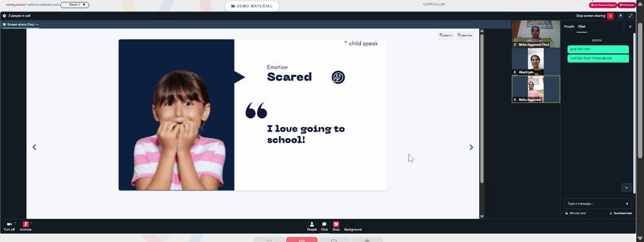Click screen share scrollbar down arrow
The image size is (644, 242).
(482, 216)
